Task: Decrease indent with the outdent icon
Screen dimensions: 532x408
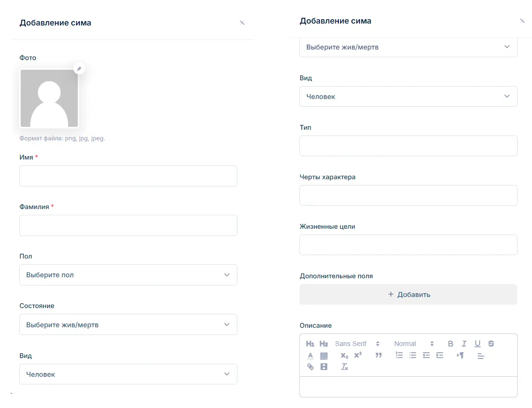Action: (x=426, y=355)
